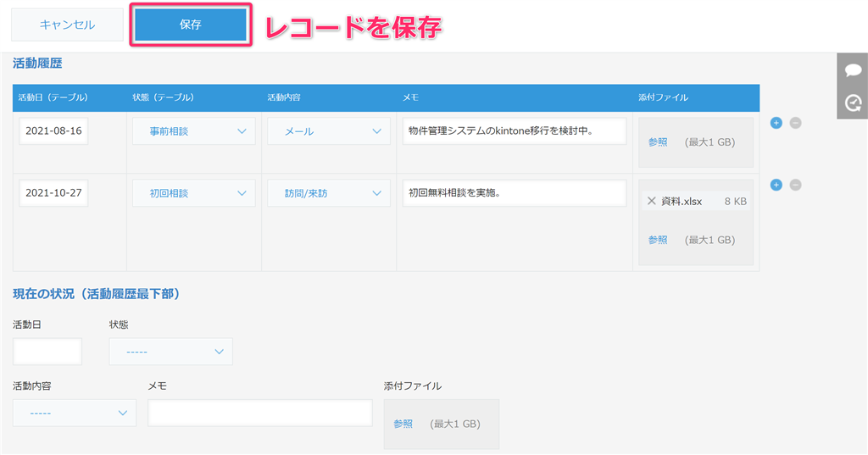The width and height of the screenshot is (868, 455).
Task: Open the 状態 dropdown under 現在の状況
Action: [170, 352]
